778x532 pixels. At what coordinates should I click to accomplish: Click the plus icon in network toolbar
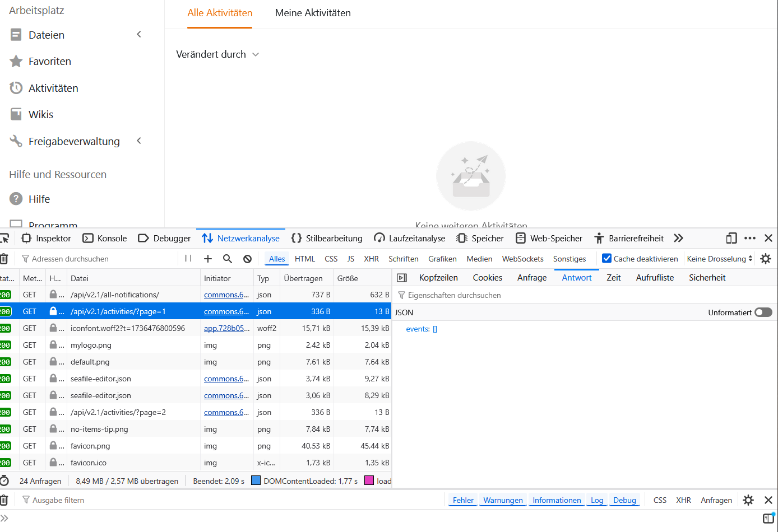[208, 259]
